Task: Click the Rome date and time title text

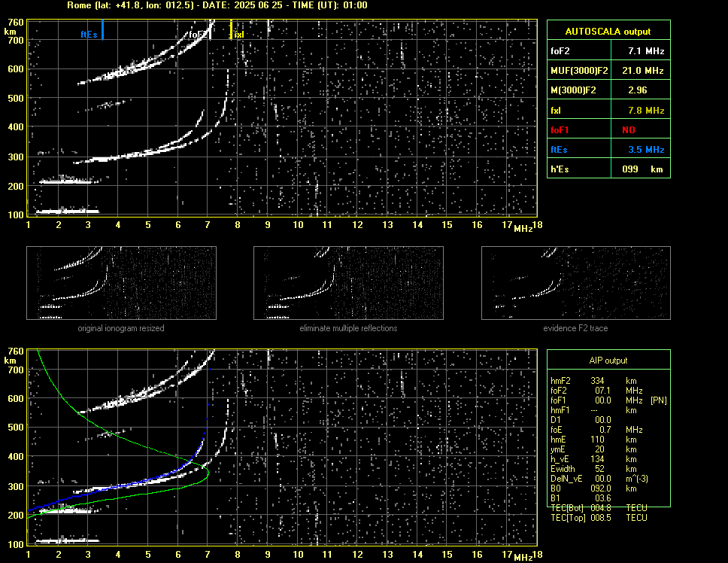Action: 217,5
